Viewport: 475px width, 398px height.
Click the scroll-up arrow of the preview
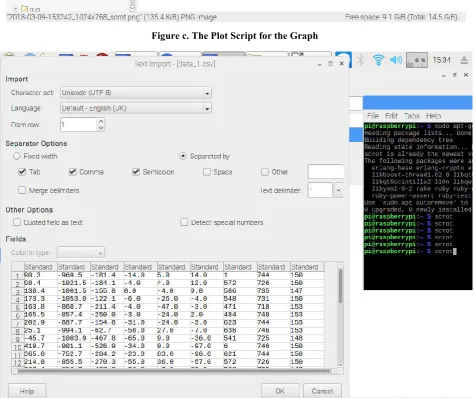(x=340, y=265)
